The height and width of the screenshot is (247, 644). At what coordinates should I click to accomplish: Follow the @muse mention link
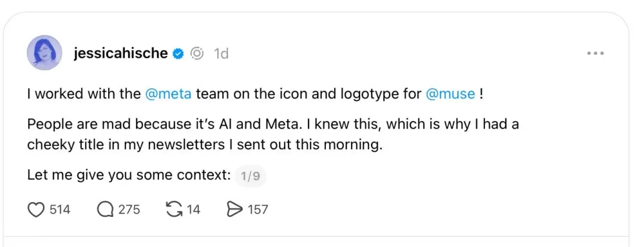451,94
